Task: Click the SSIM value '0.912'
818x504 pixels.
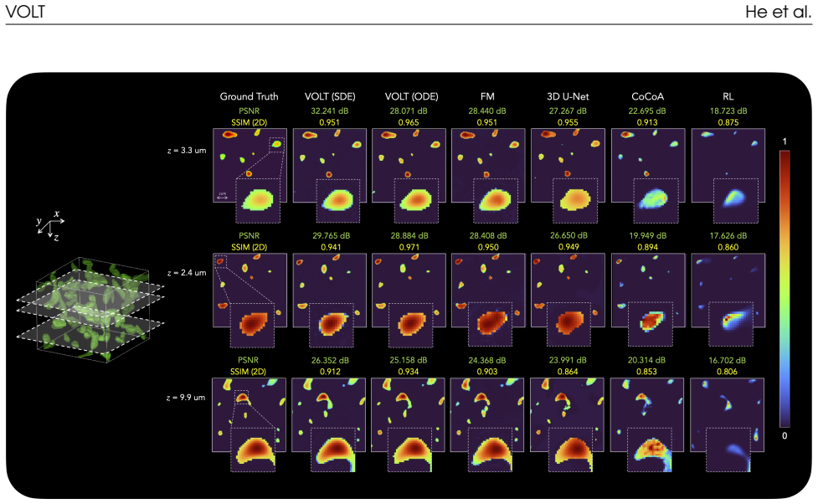Action: tap(330, 372)
